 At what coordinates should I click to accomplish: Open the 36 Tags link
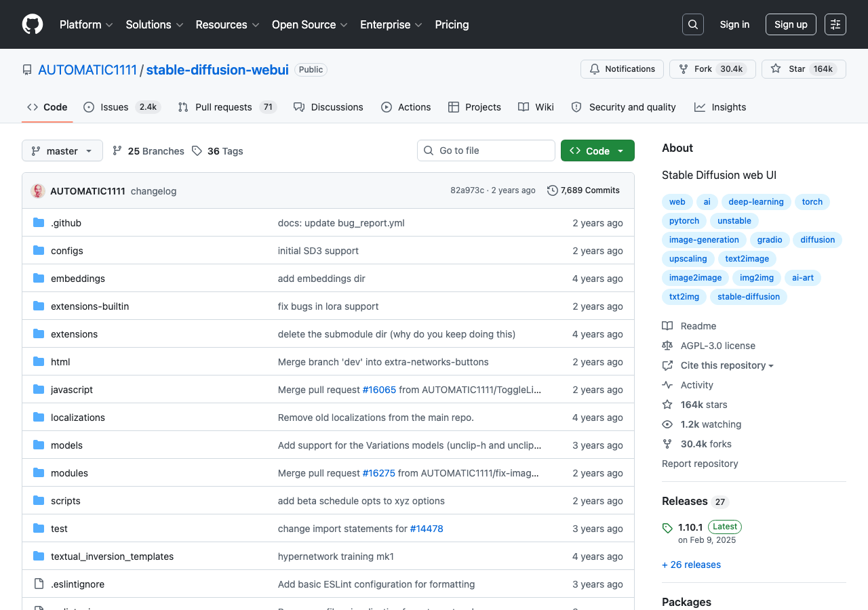(218, 151)
